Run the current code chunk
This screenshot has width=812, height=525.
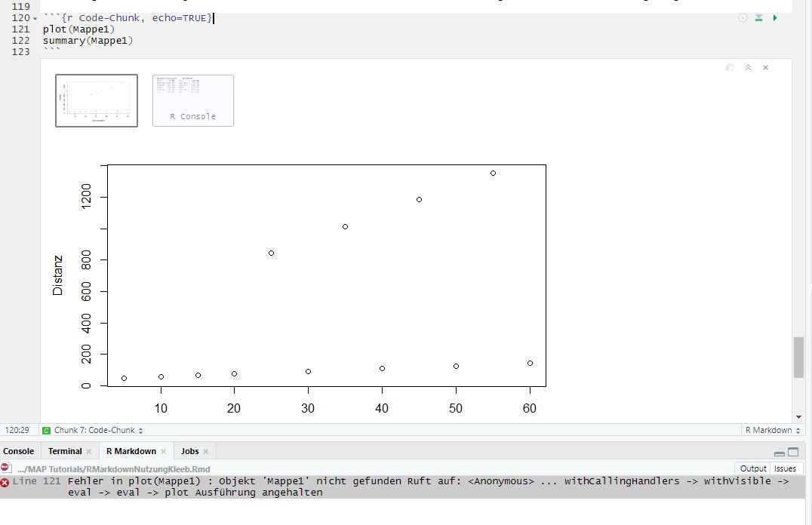(x=775, y=18)
